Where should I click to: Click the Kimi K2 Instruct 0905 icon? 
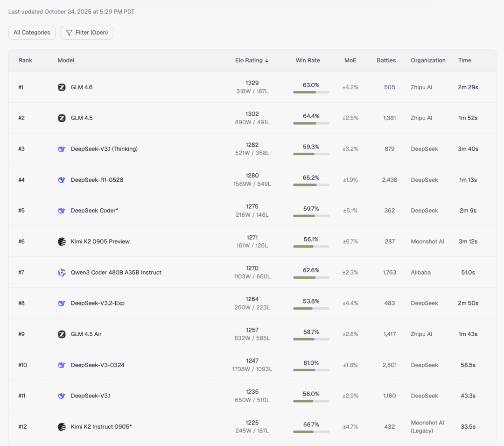[62, 427]
